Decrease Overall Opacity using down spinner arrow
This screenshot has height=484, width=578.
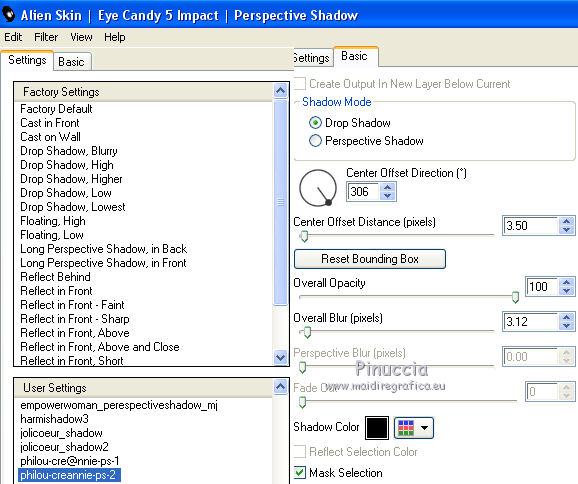[x=566, y=290]
